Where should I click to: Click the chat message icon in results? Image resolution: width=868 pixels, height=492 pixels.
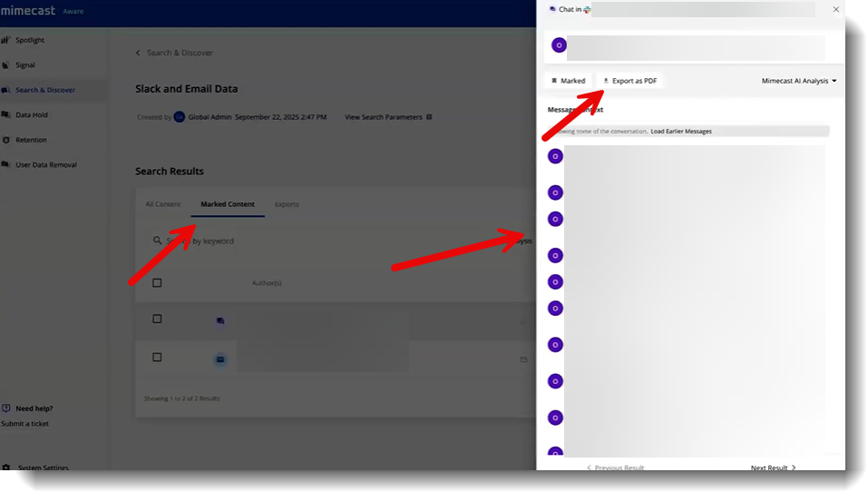click(x=220, y=320)
